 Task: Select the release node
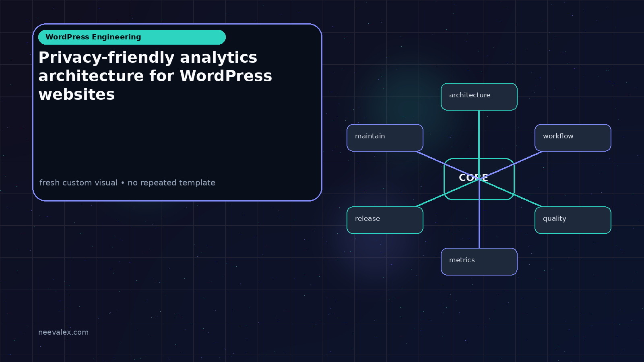point(385,220)
